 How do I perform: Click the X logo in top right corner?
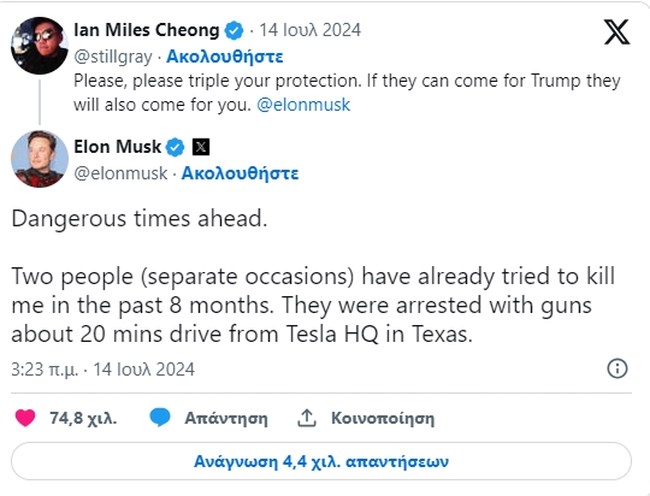coord(617,32)
